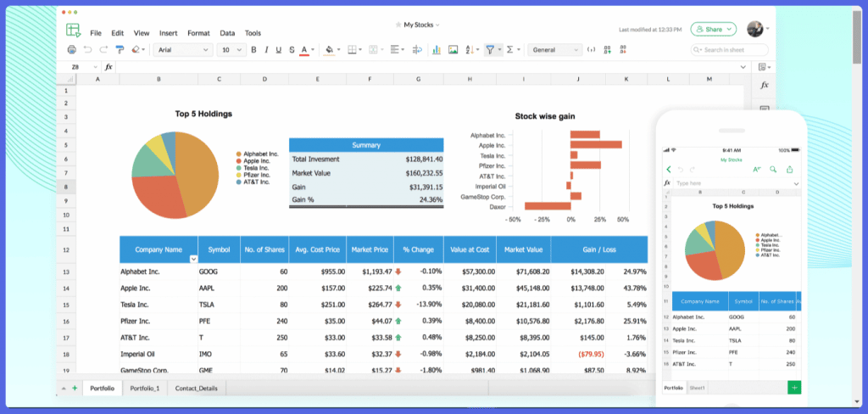Image resolution: width=868 pixels, height=414 pixels.
Task: Decrease decimal places icon
Action: 623,50
